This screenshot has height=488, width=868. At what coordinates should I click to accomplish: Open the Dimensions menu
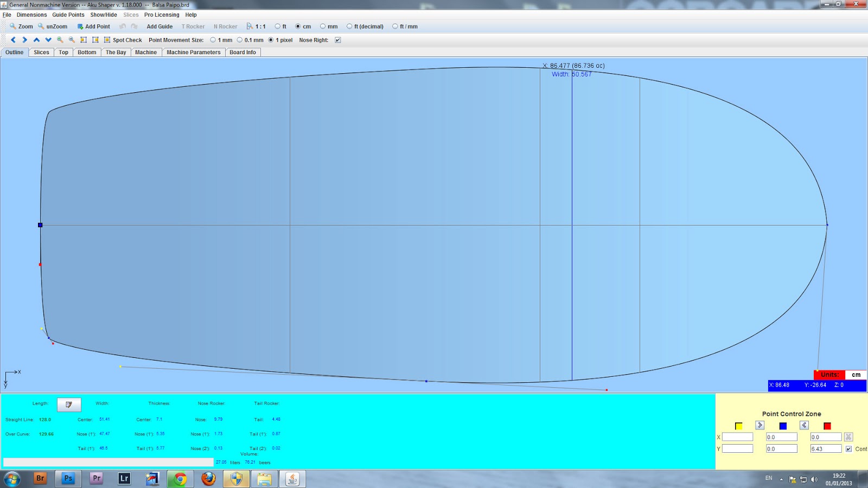coord(31,15)
